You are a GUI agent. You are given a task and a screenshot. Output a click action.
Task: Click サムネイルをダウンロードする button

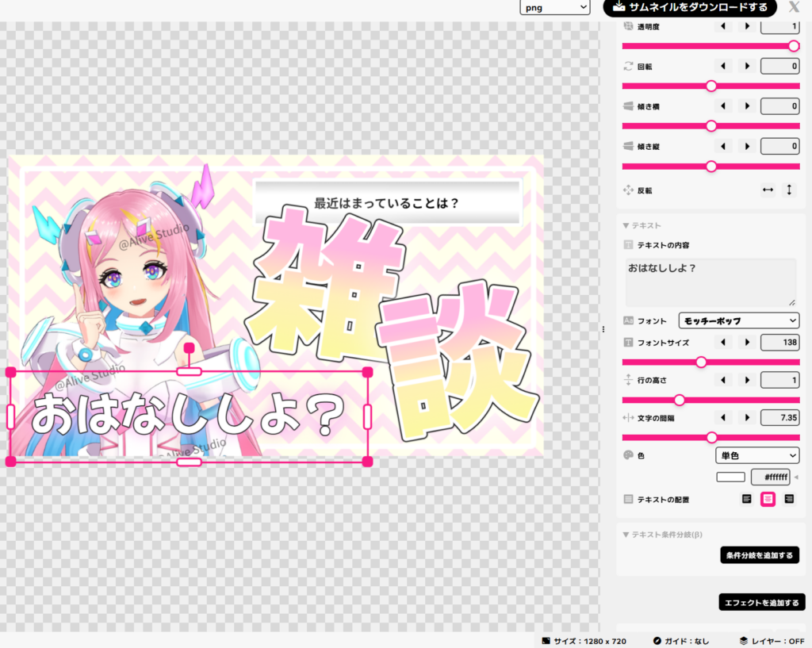[x=691, y=8]
